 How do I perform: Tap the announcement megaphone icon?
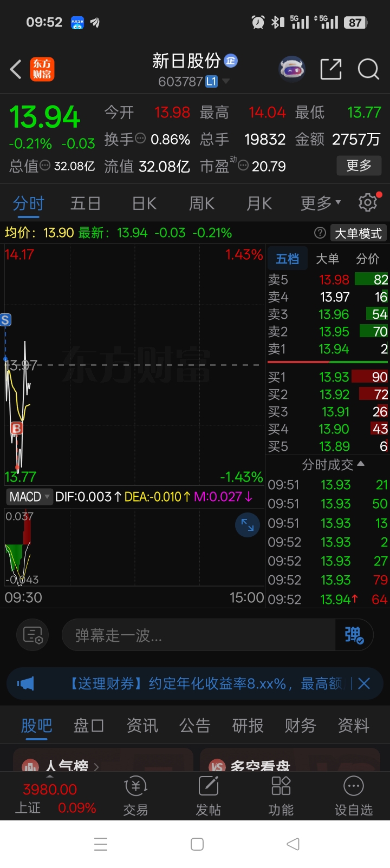click(25, 683)
